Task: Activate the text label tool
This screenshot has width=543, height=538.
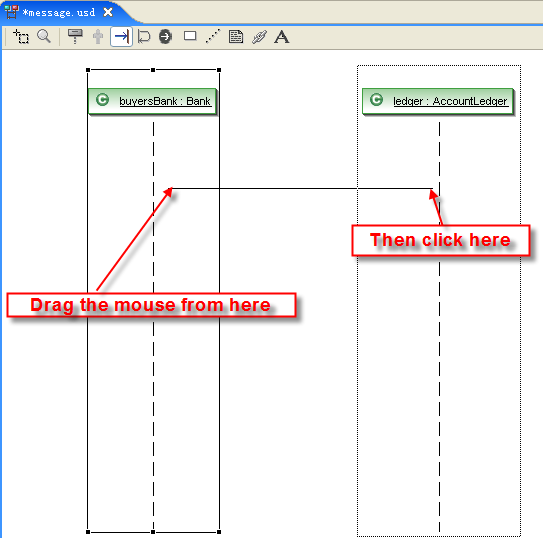Action: (282, 37)
